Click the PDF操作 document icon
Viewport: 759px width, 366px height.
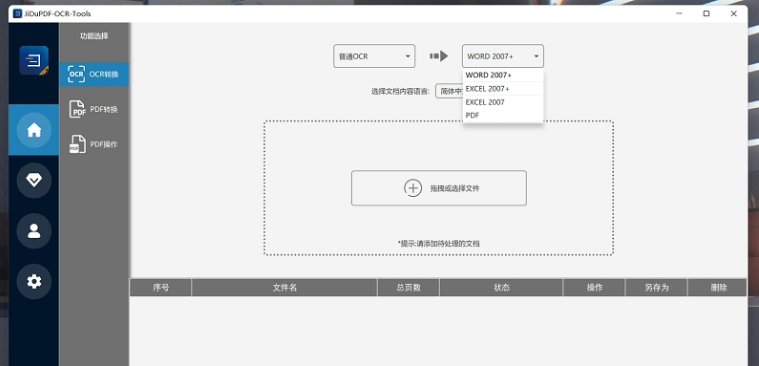(77, 144)
